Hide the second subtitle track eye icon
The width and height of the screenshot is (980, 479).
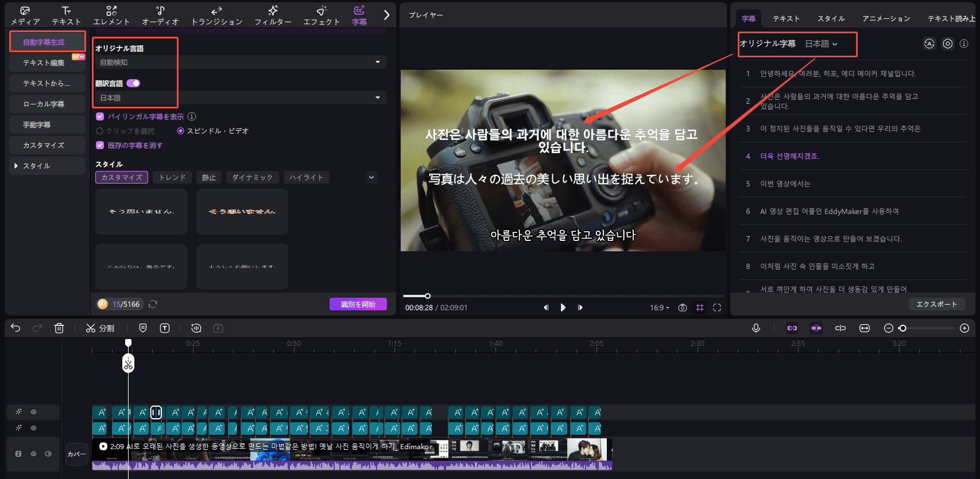coord(33,428)
